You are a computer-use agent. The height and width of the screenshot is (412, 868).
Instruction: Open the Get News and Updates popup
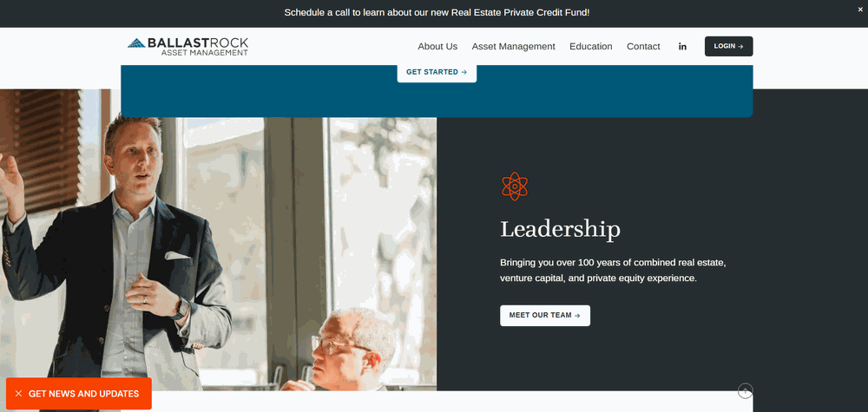click(x=79, y=394)
